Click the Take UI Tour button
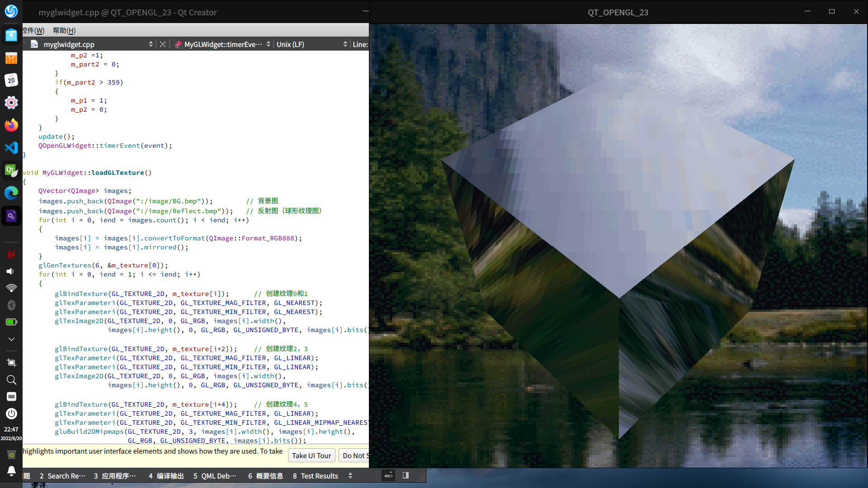This screenshot has height=488, width=868. [311, 455]
